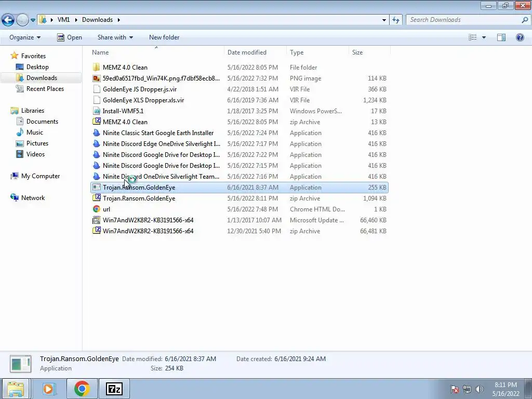The width and height of the screenshot is (532, 399).
Task: Select Win7AndW2K8R2-KB3191566-x64 zip archive icon
Action: pos(96,231)
